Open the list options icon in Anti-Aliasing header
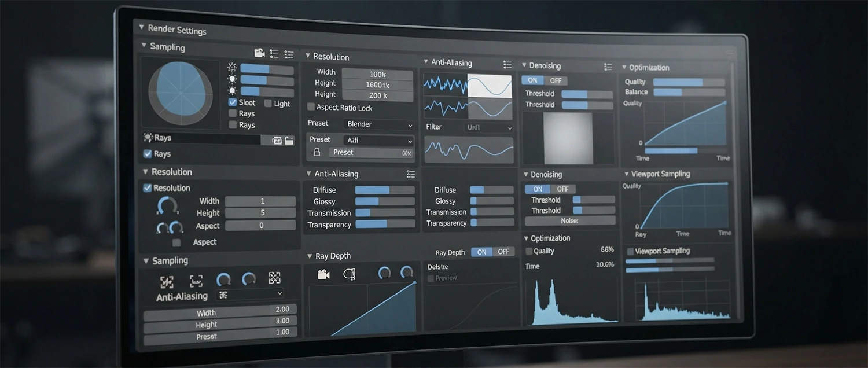Screen dimensions: 868x368 (507, 64)
